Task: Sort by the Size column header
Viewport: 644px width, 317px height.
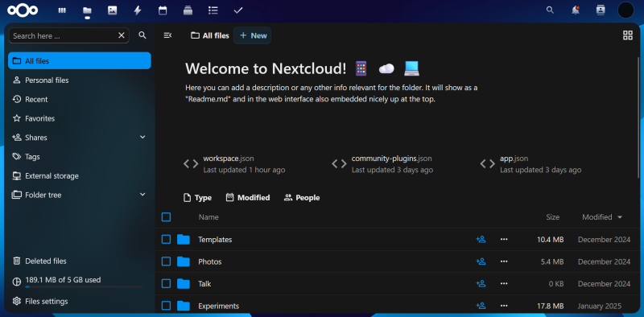Action: (552, 216)
